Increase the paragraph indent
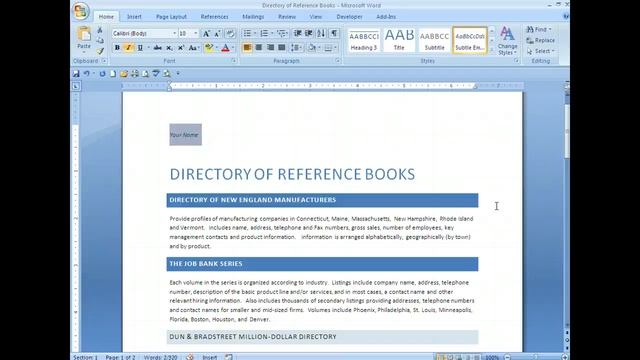Image resolution: width=640 pixels, height=360 pixels. click(309, 33)
